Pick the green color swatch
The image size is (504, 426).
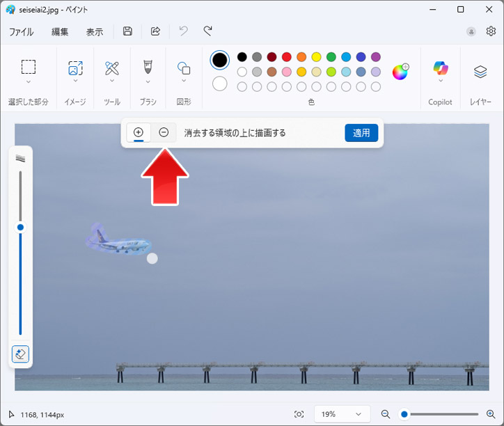point(331,57)
